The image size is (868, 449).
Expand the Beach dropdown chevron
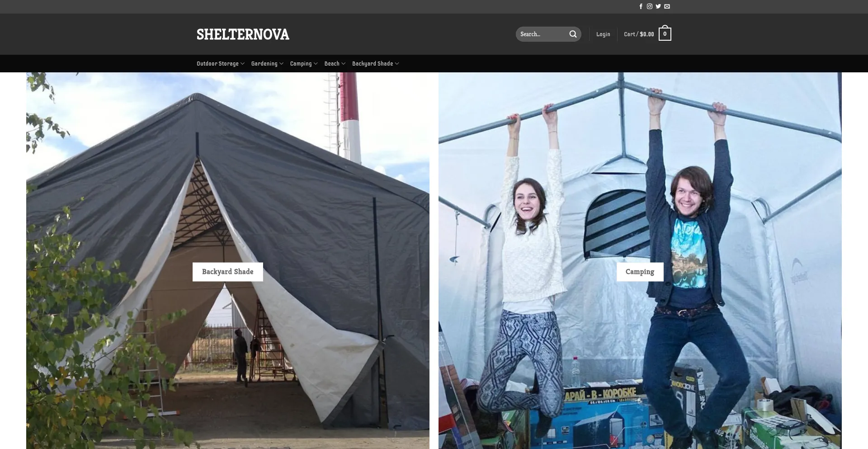point(343,64)
